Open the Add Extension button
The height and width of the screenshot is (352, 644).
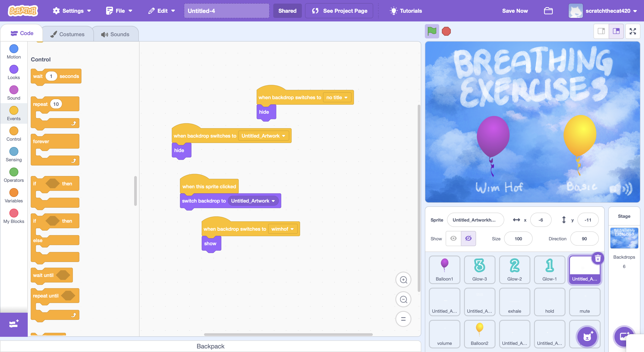tap(14, 324)
